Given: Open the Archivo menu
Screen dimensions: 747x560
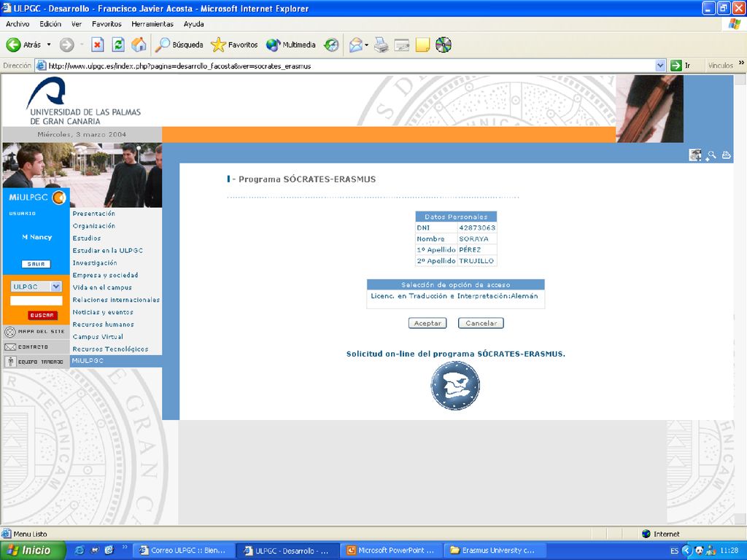Looking at the screenshot, I should coord(18,24).
